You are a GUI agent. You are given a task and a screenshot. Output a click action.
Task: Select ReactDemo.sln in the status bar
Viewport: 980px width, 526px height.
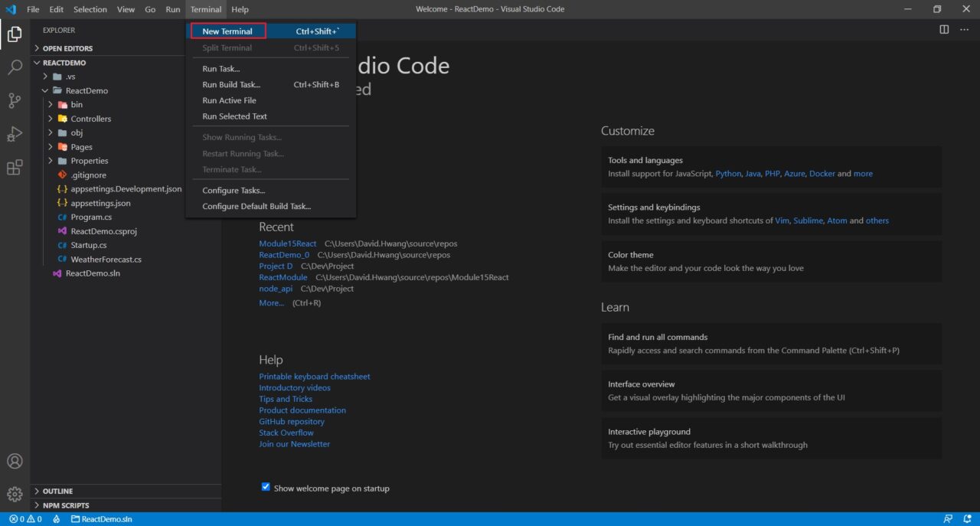[103, 519]
